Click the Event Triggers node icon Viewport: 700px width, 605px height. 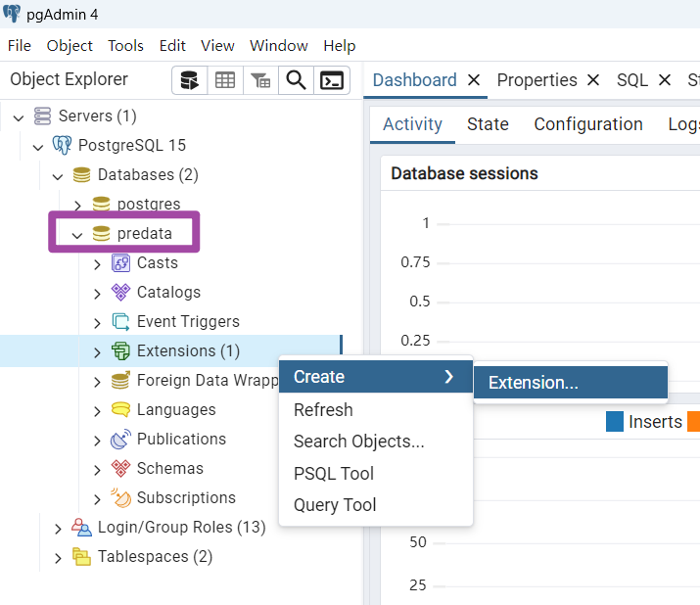pyautogui.click(x=120, y=321)
